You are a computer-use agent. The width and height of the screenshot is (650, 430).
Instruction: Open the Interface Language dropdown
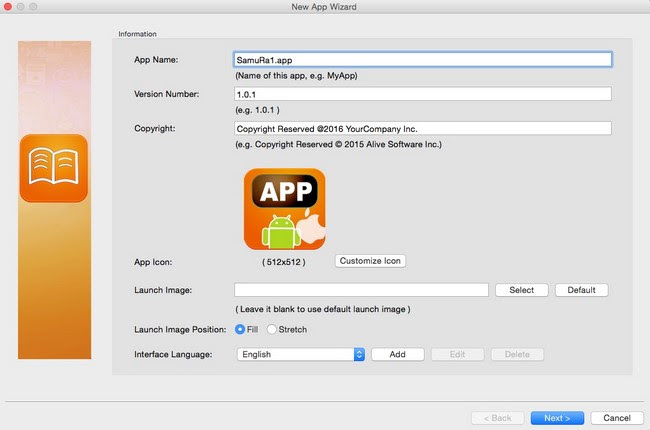pyautogui.click(x=301, y=354)
